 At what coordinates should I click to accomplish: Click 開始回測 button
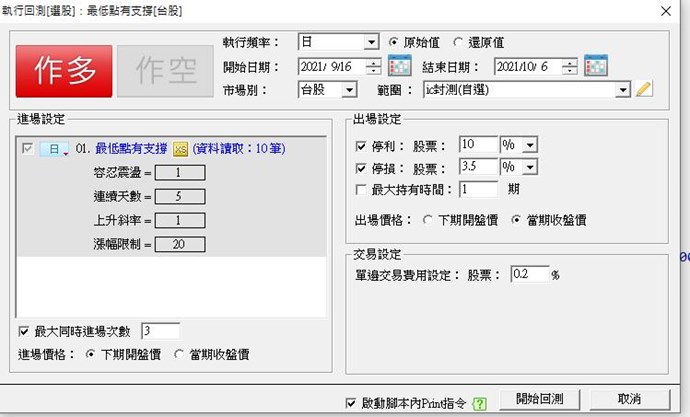click(x=540, y=399)
